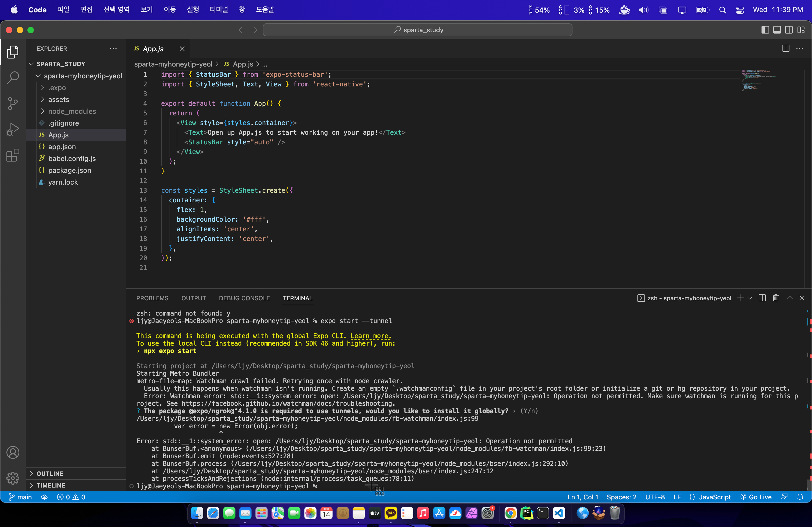Switch to the Debug Console tab

244,298
